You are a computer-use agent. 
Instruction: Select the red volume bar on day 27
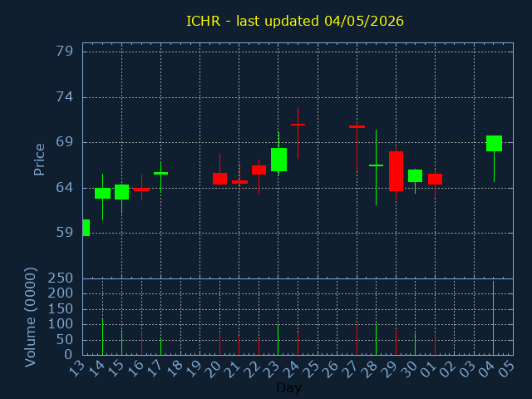point(357,340)
